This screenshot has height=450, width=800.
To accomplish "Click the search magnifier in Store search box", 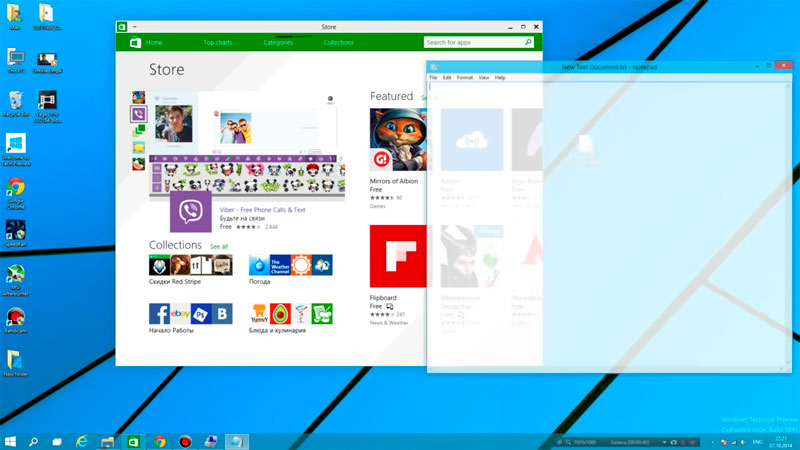I will [529, 42].
